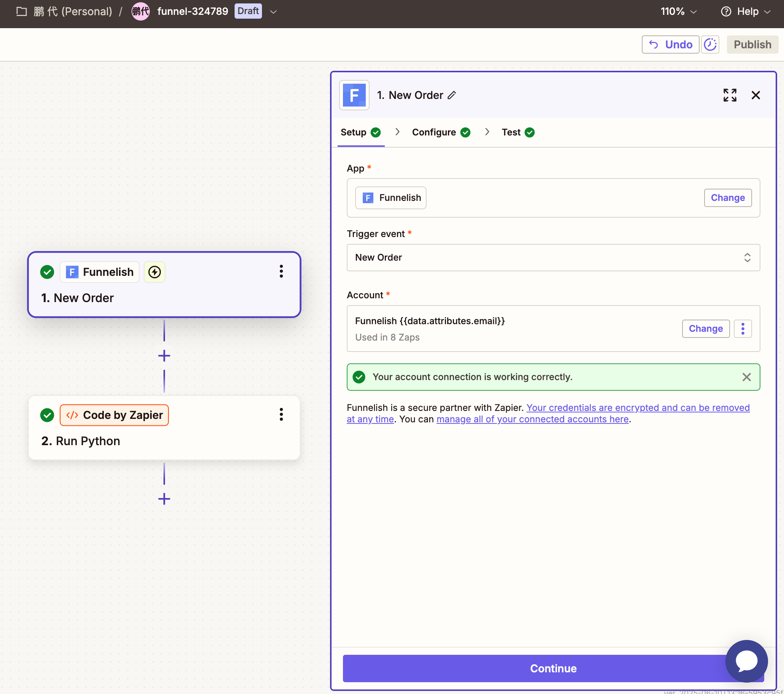Image resolution: width=784 pixels, height=694 pixels.
Task: Switch to the Test tab
Action: tap(518, 132)
